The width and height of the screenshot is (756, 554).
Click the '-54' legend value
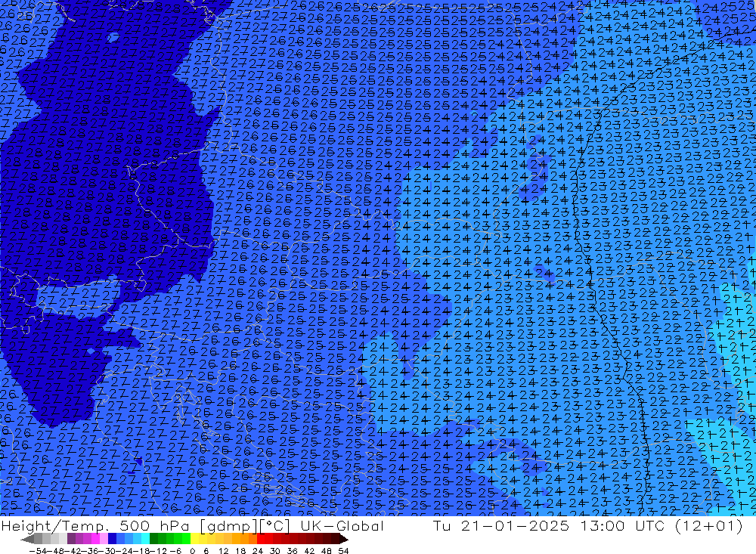pyautogui.click(x=37, y=551)
